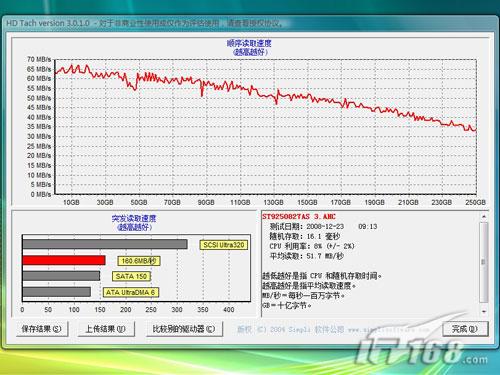Click the MB/秒=每秒一百万字节 line
The width and height of the screenshot is (500, 375).
click(303, 296)
